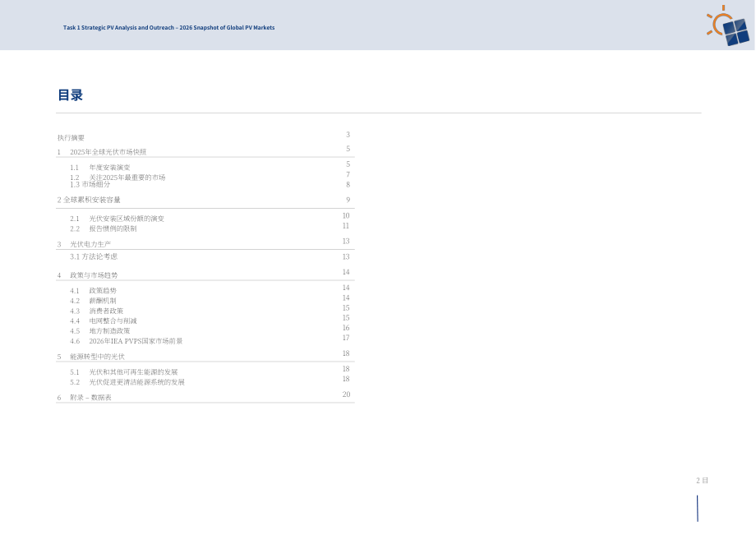The image size is (756, 535).
Task: Go to section '3.1 方法论考虑'
Action: click(94, 256)
